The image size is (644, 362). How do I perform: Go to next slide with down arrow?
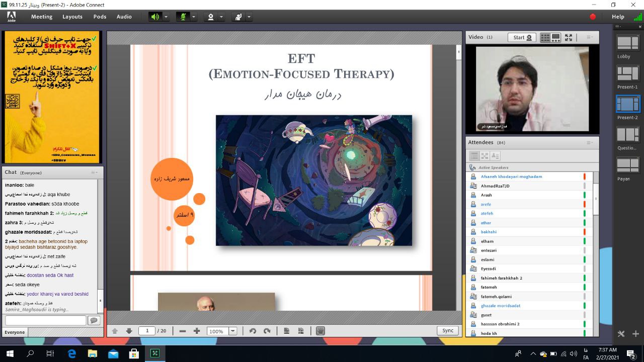(x=129, y=331)
